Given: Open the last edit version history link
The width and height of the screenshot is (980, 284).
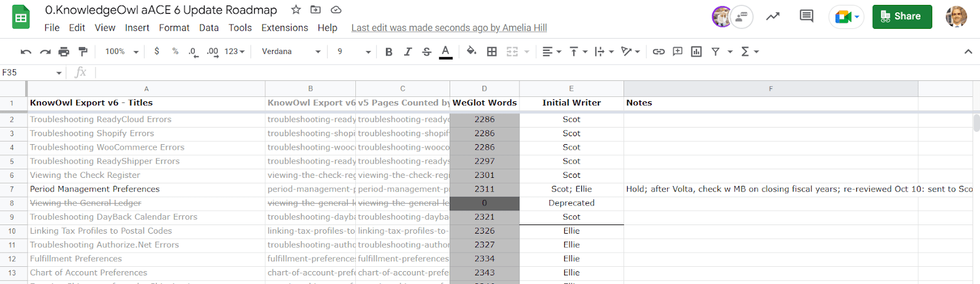Looking at the screenshot, I should pos(449,28).
